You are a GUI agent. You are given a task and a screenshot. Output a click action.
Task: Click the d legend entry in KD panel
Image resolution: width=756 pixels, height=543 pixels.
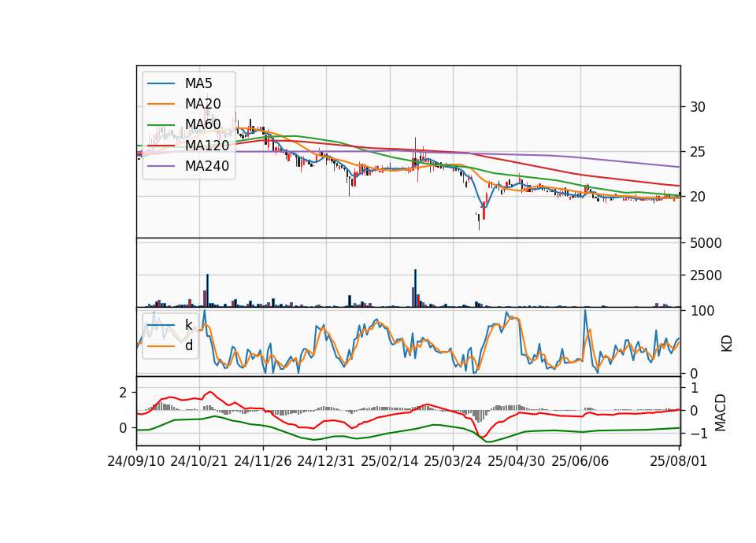point(170,345)
